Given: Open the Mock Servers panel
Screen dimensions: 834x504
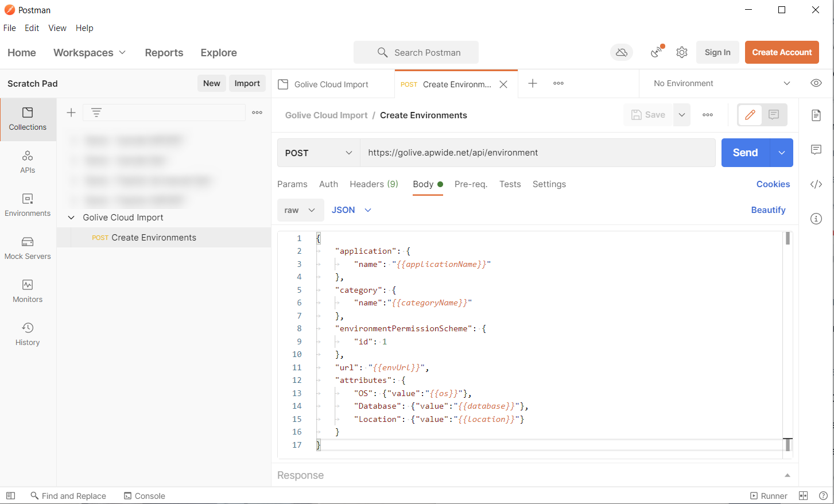Looking at the screenshot, I should pyautogui.click(x=28, y=248).
